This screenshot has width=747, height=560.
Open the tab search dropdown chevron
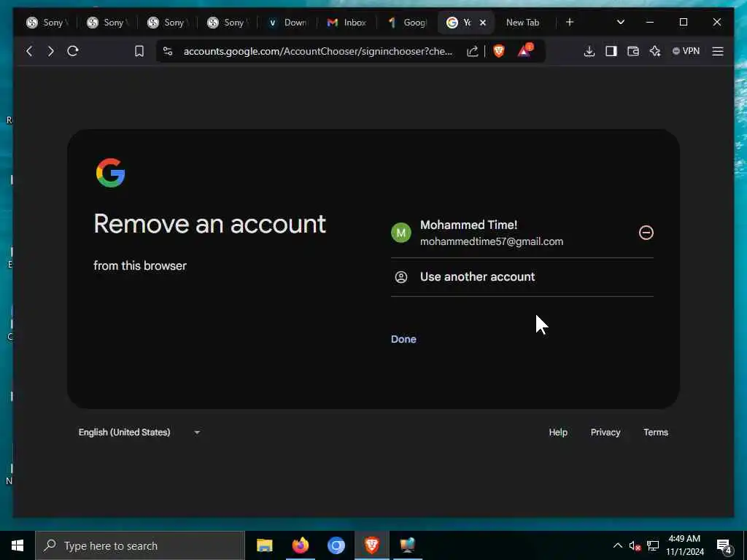(620, 23)
